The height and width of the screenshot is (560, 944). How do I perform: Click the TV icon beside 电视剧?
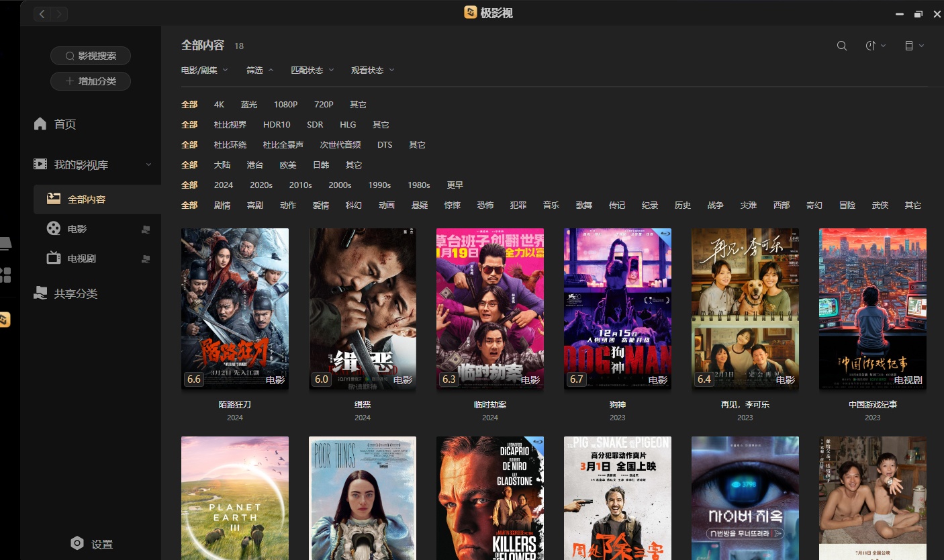(54, 258)
